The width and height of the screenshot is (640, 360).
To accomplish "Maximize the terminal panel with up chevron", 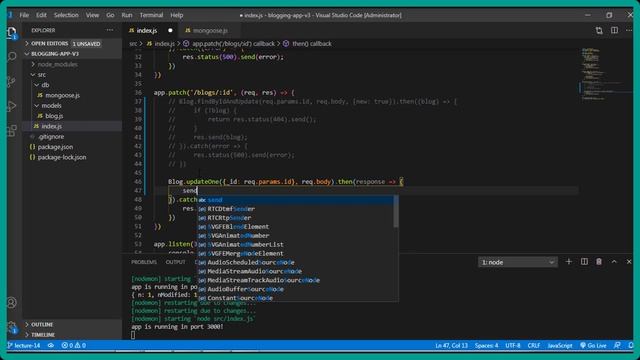I will [614, 262].
